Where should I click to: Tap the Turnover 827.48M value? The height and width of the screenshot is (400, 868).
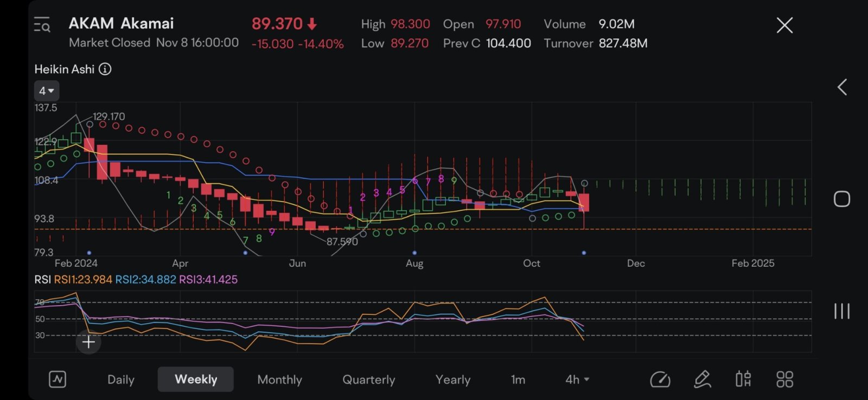pos(623,43)
